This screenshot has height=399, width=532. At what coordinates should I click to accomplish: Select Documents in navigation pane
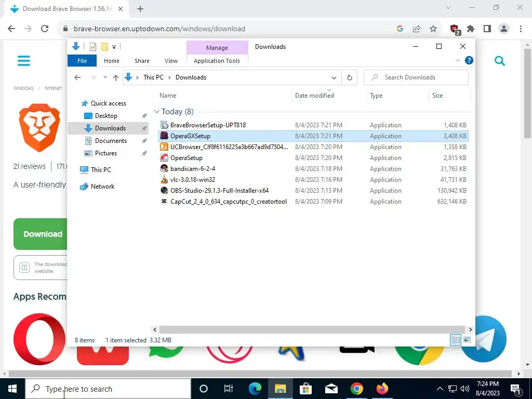(111, 141)
